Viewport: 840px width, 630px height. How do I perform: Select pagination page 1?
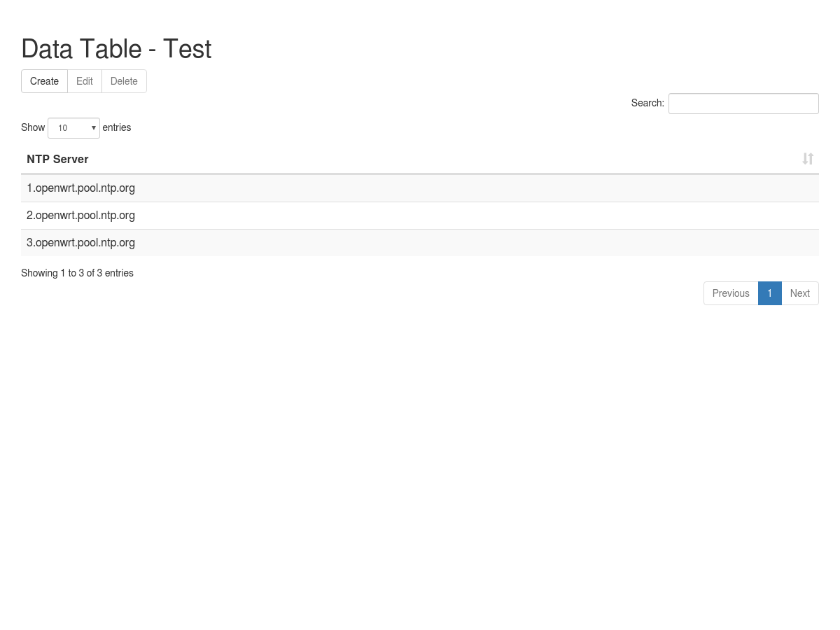(770, 293)
